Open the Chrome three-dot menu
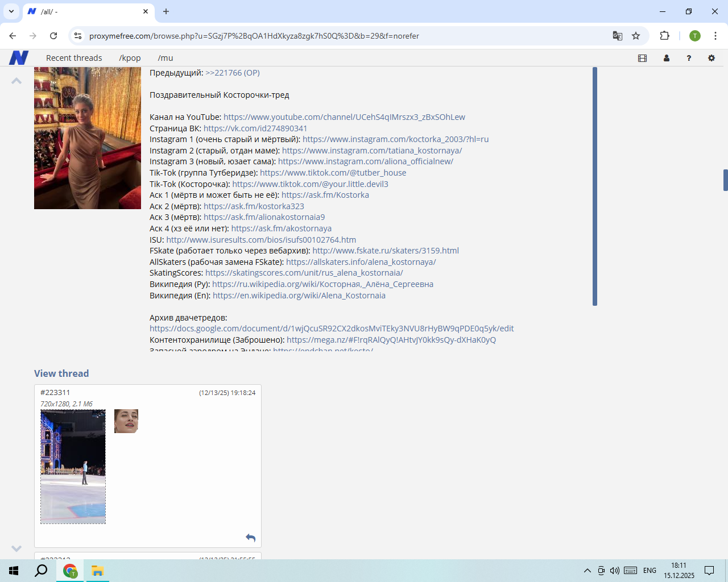 [x=715, y=36]
